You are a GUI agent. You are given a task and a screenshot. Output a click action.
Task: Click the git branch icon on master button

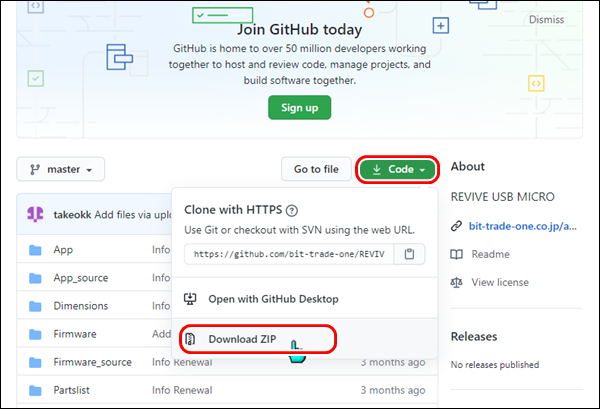tap(35, 169)
